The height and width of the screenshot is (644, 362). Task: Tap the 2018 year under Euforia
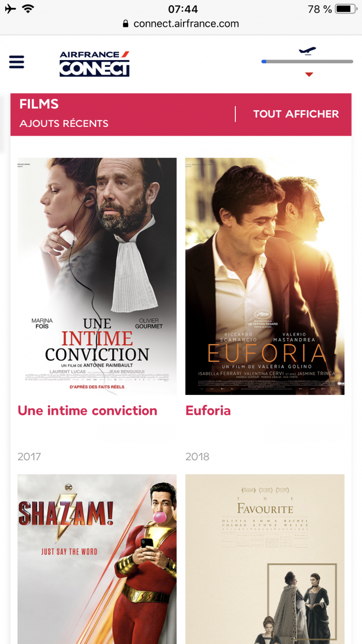(198, 457)
